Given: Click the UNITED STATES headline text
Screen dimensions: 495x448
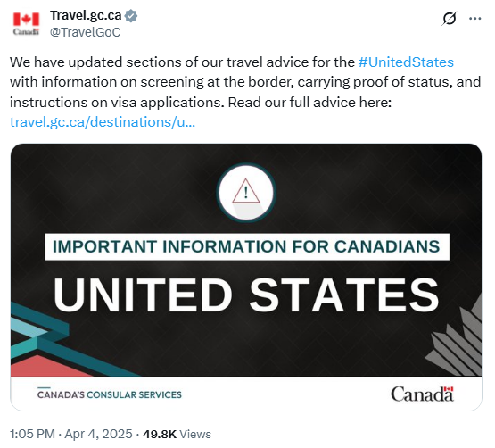Looking at the screenshot, I should 246,295.
